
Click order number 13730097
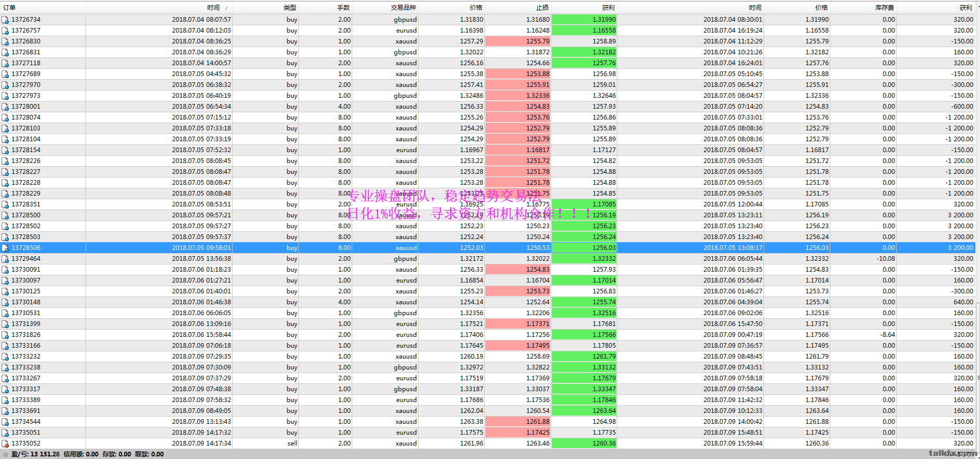[26, 280]
